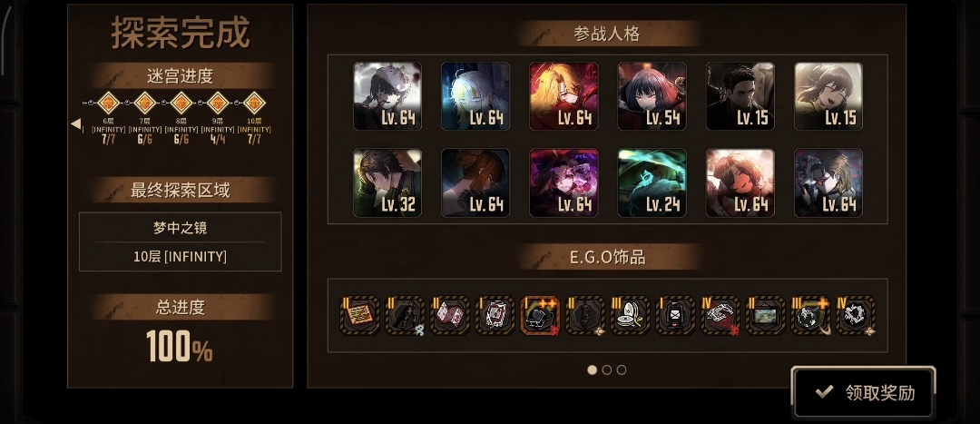Select the 6层 INFINITY floor diamond marker
The image size is (980, 424).
[x=108, y=102]
